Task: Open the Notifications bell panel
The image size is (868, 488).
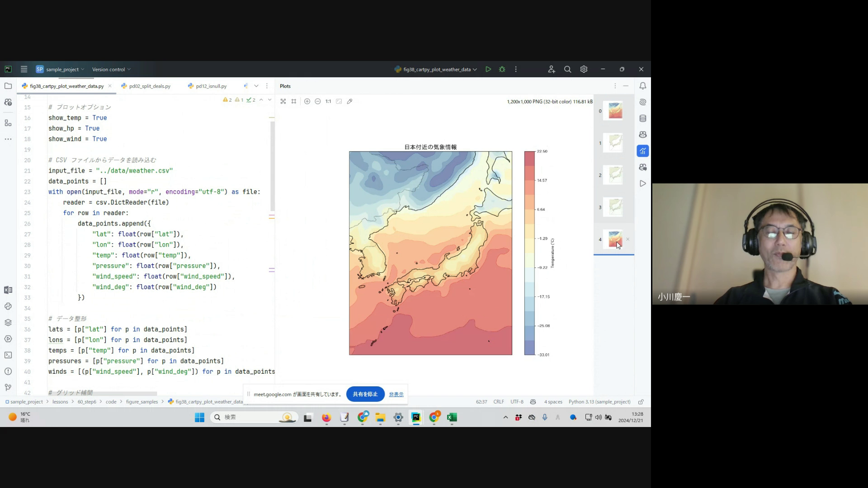Action: [642, 86]
